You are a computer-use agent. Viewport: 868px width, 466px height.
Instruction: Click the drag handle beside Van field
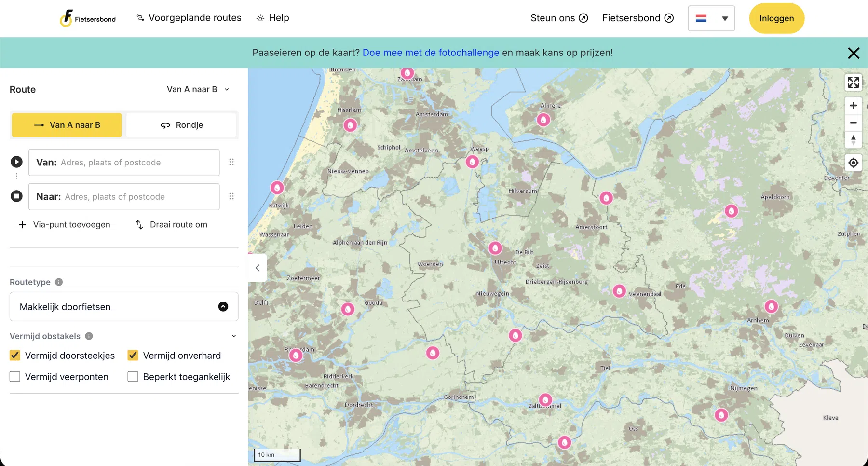[231, 162]
